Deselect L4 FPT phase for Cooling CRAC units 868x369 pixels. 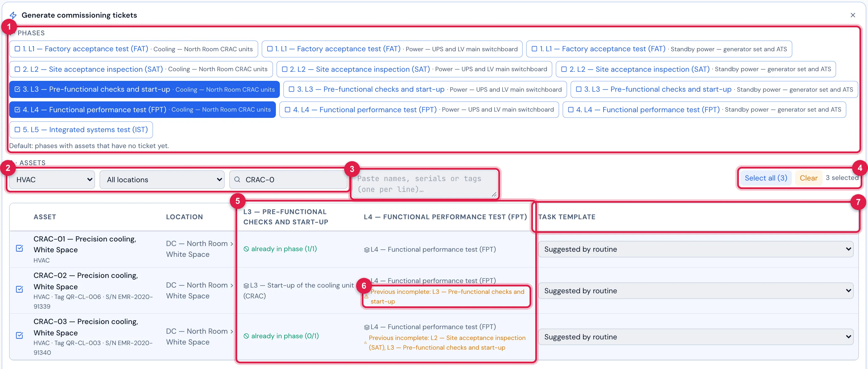[x=142, y=110]
